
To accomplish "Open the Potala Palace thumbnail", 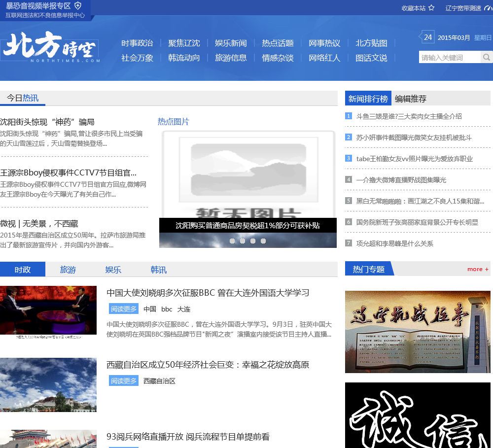I will [x=48, y=385].
